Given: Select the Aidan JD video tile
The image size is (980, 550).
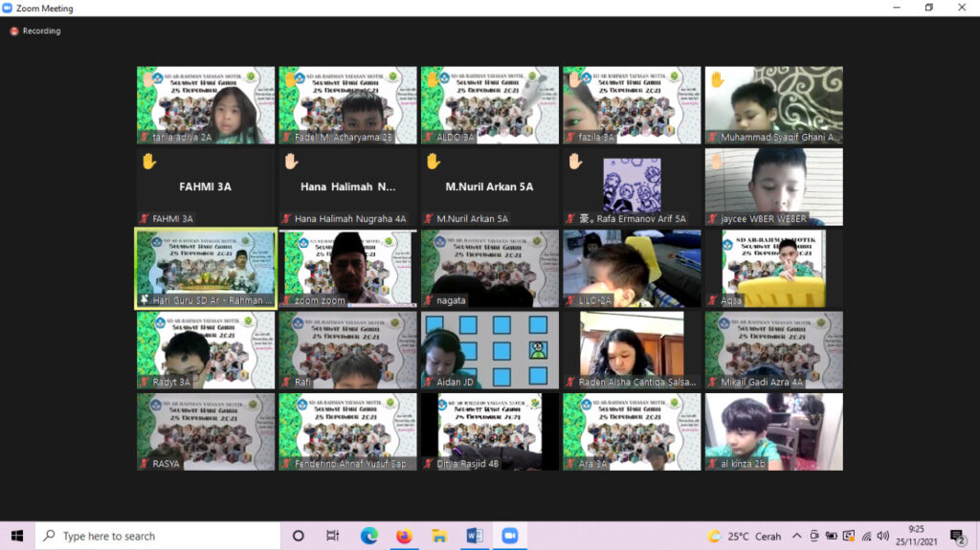Looking at the screenshot, I should point(489,350).
